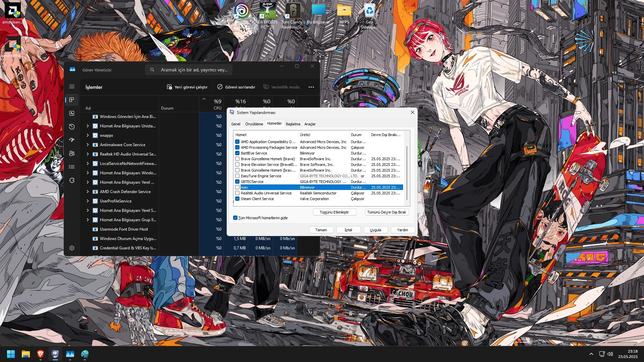Open the Windows Start menu

point(11,354)
